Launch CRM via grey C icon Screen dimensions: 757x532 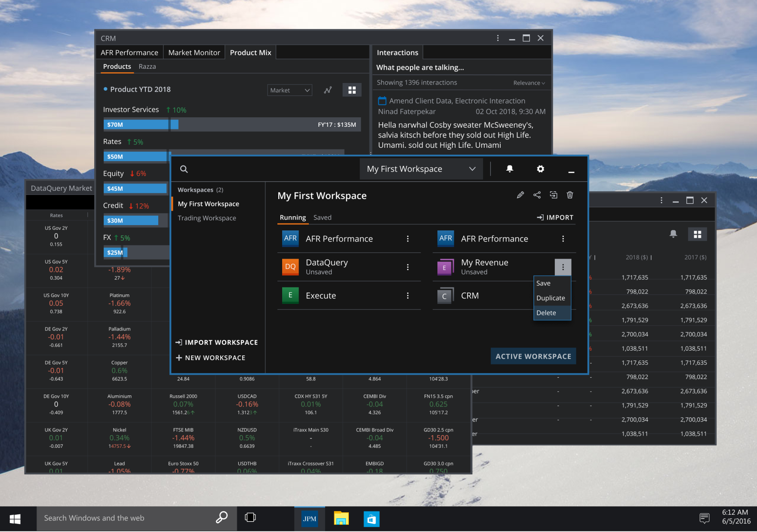(446, 296)
